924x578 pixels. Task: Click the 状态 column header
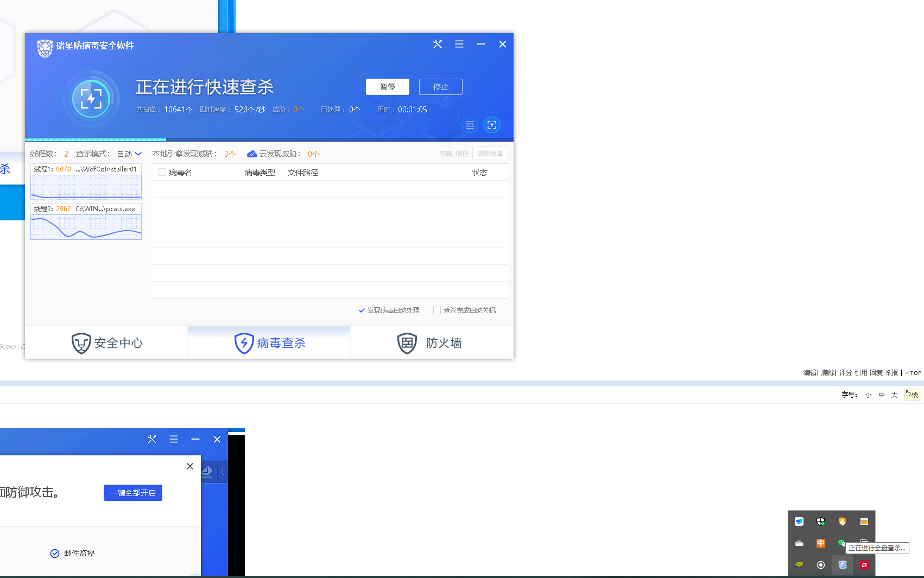[480, 173]
